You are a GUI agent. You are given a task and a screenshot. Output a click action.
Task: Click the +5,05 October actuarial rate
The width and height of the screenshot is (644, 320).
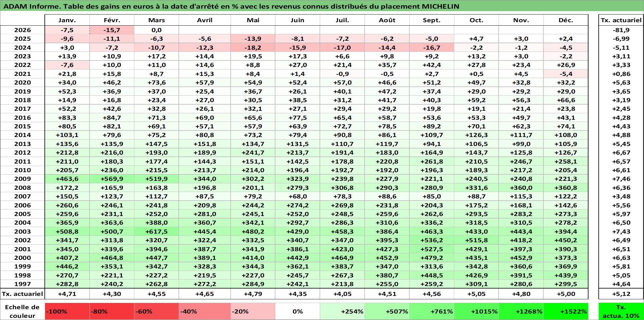476,294
